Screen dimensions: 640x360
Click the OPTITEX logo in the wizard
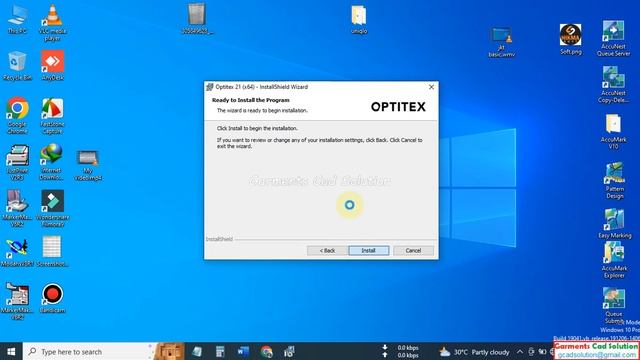coord(398,107)
